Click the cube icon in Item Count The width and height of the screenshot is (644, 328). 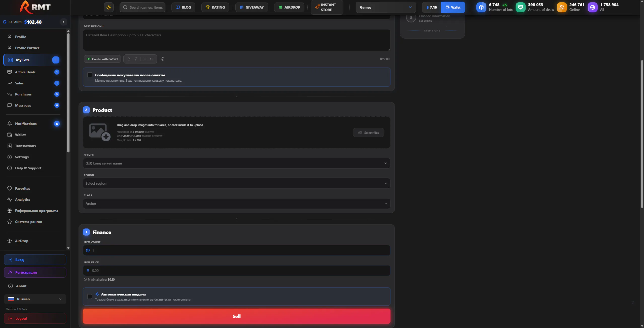88,250
